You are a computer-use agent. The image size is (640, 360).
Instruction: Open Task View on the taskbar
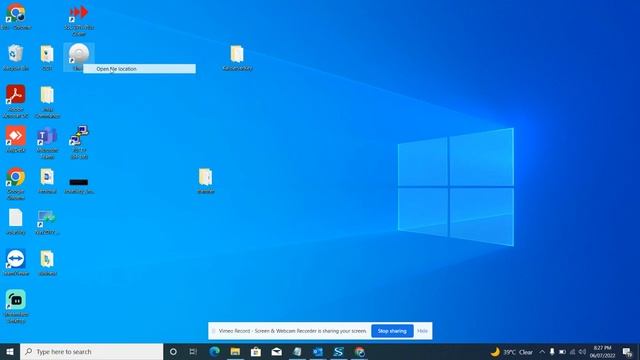tap(193, 352)
